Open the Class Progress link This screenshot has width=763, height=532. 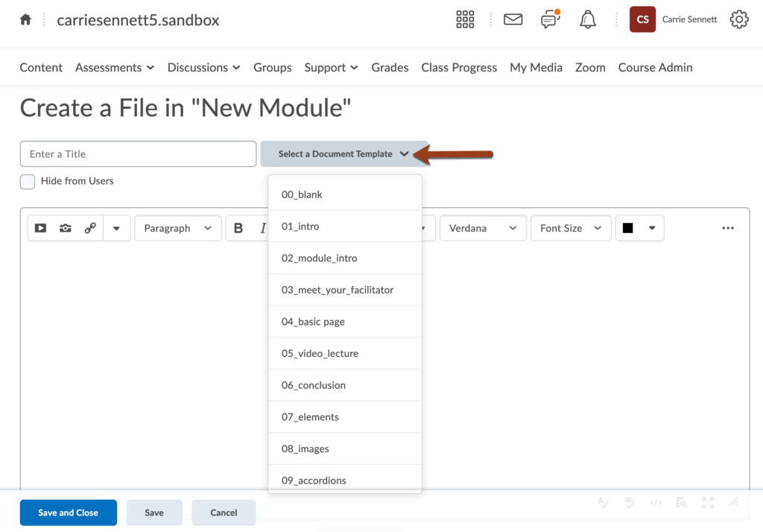459,67
